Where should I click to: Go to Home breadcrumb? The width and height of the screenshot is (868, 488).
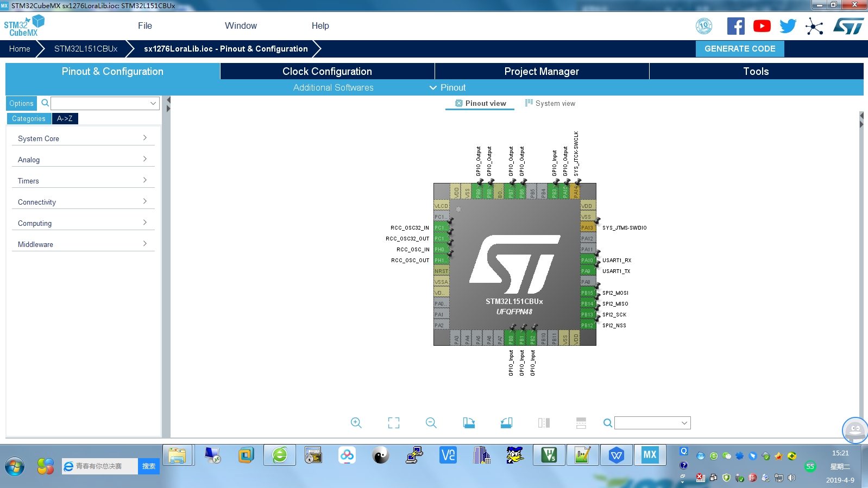click(20, 48)
